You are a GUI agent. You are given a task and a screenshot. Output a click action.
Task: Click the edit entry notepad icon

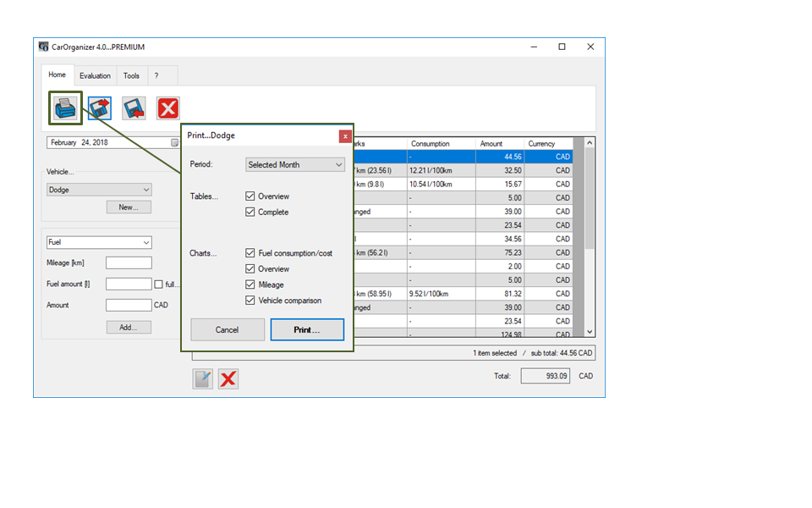coord(202,378)
